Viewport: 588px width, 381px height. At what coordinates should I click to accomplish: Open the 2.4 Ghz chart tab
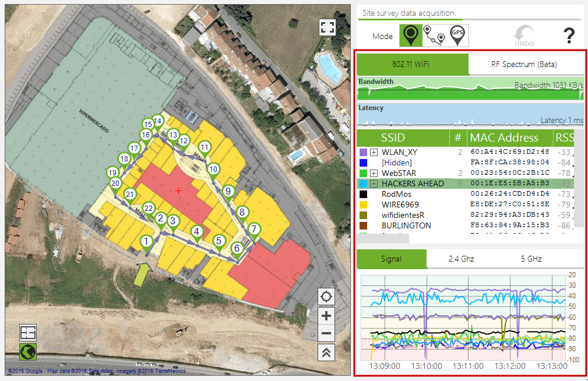(461, 259)
